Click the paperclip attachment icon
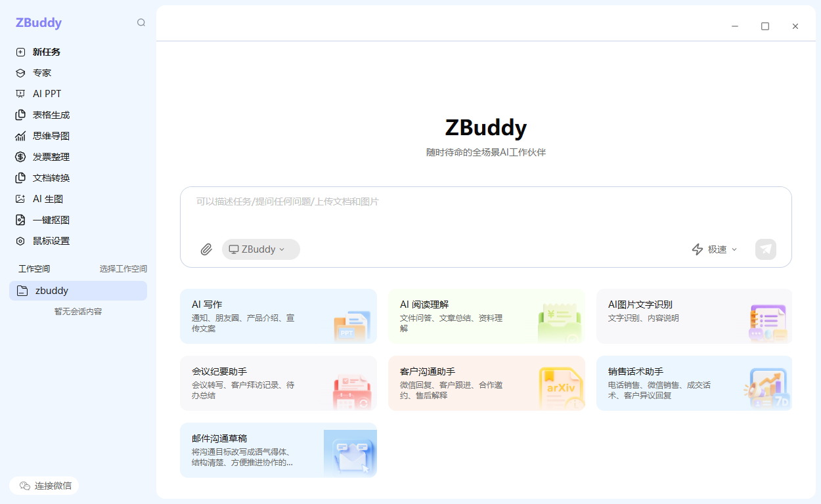Image resolution: width=821 pixels, height=504 pixels. coord(206,249)
